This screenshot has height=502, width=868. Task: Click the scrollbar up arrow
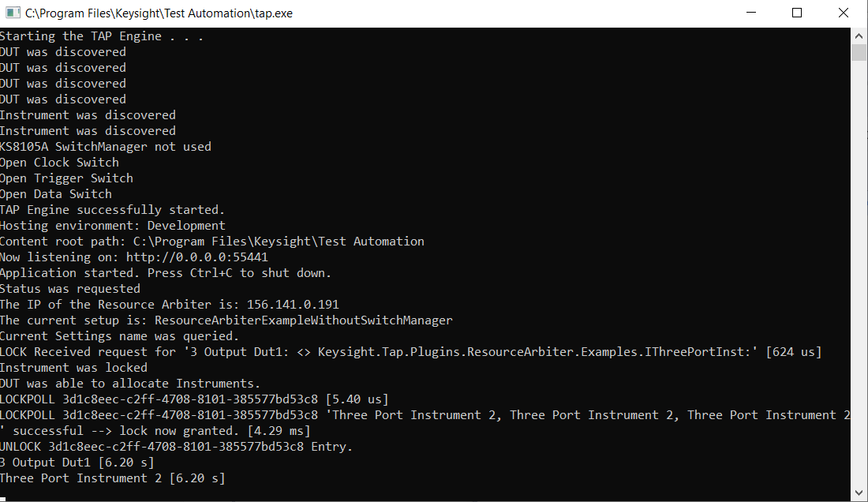pyautogui.click(x=859, y=36)
